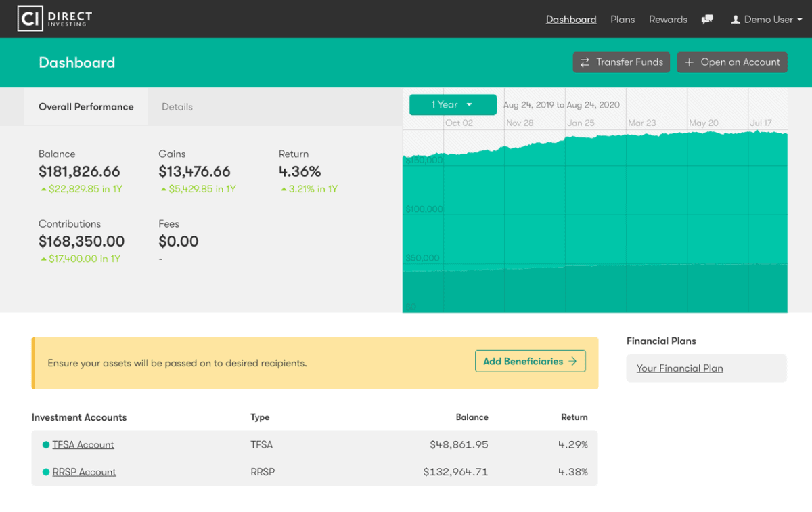812x512 pixels.
Task: Open the 1 Year period dropdown
Action: pyautogui.click(x=453, y=105)
